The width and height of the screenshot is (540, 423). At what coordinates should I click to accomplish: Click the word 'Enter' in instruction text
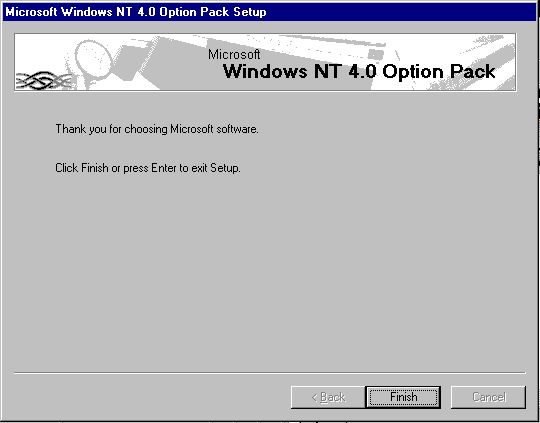point(164,168)
